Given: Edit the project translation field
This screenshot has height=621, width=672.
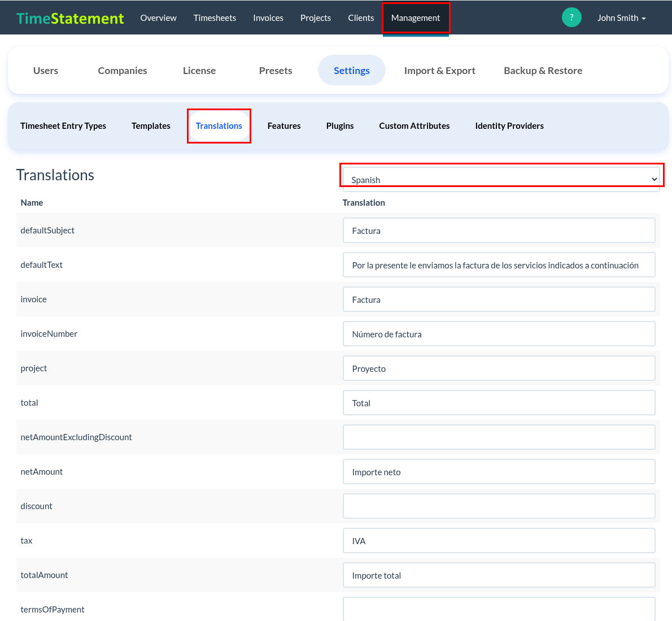Looking at the screenshot, I should click(499, 368).
